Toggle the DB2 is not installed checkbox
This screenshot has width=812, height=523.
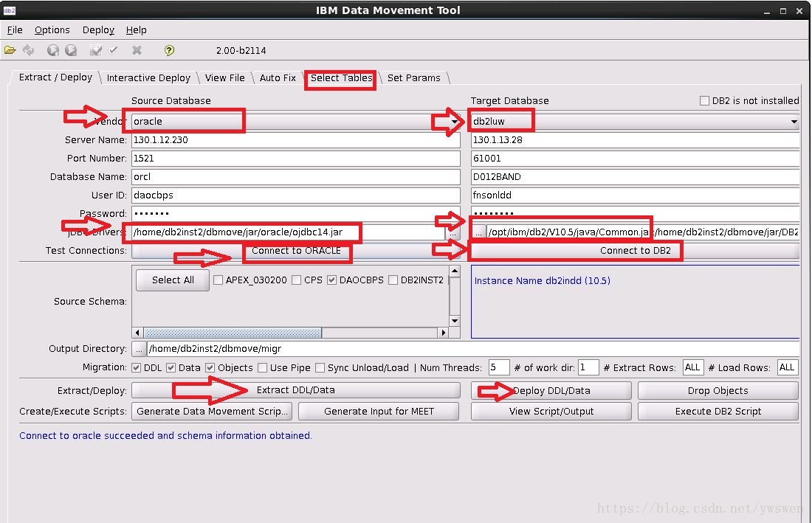pyautogui.click(x=704, y=101)
